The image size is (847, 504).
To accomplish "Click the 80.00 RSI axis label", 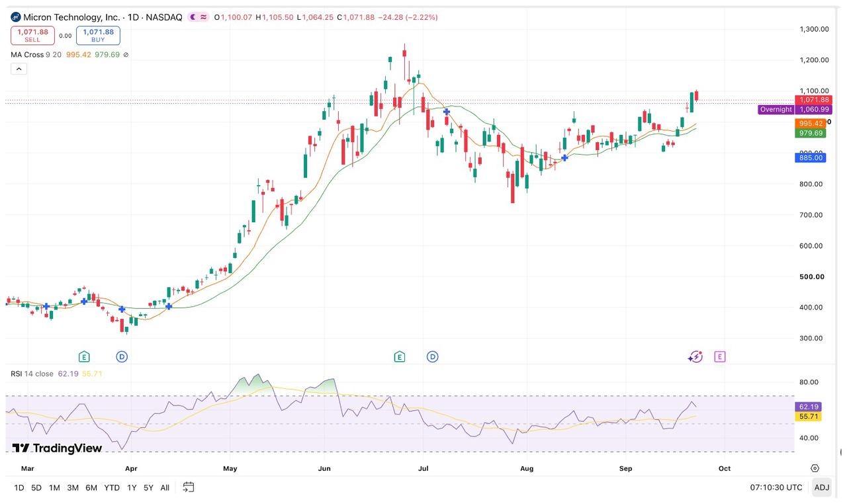I will click(x=809, y=382).
